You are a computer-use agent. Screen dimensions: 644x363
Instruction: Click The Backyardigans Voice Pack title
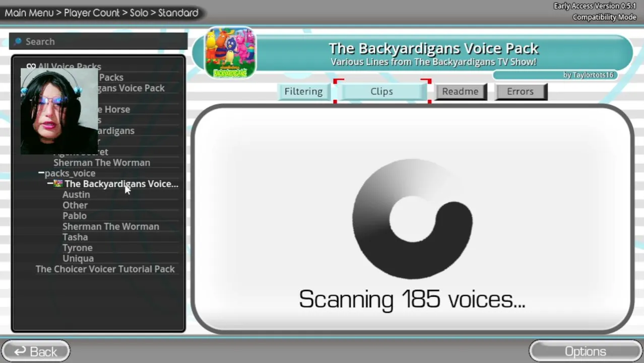[434, 48]
